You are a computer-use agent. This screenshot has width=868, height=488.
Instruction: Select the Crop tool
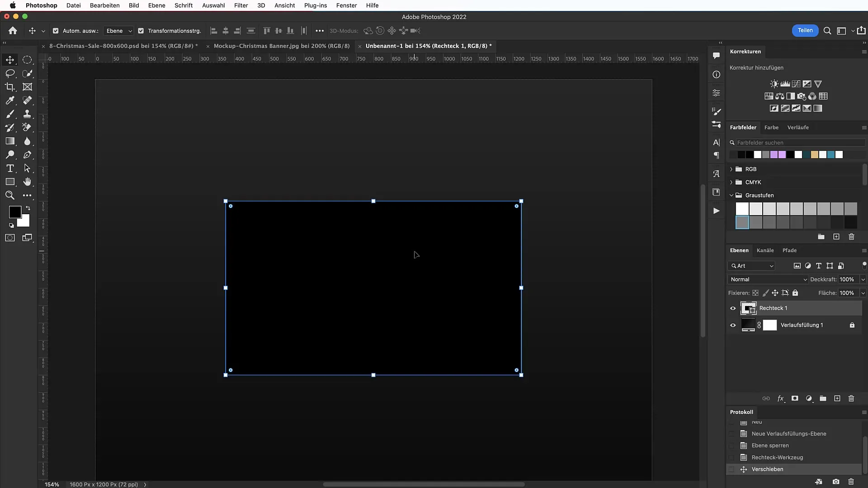click(10, 87)
